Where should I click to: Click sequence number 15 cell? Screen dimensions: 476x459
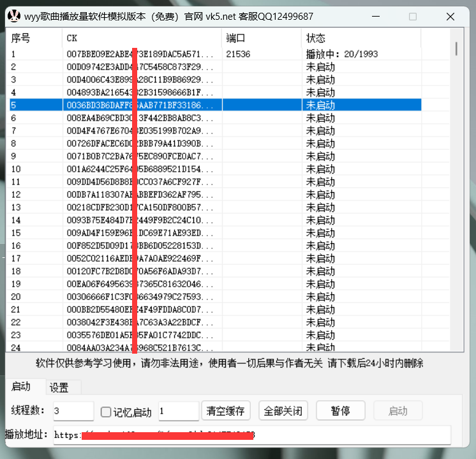coord(16,232)
